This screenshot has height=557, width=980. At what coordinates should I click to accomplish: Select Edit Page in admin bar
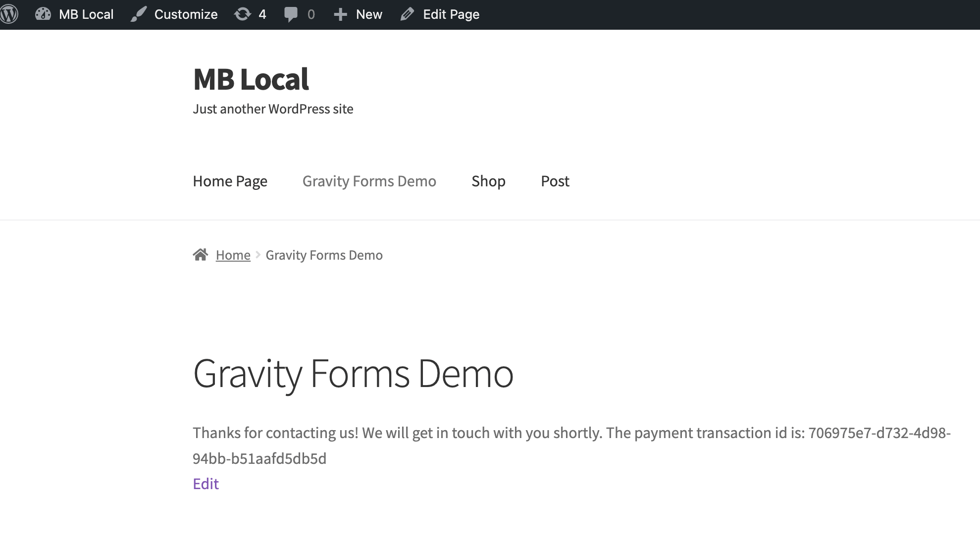pos(451,14)
